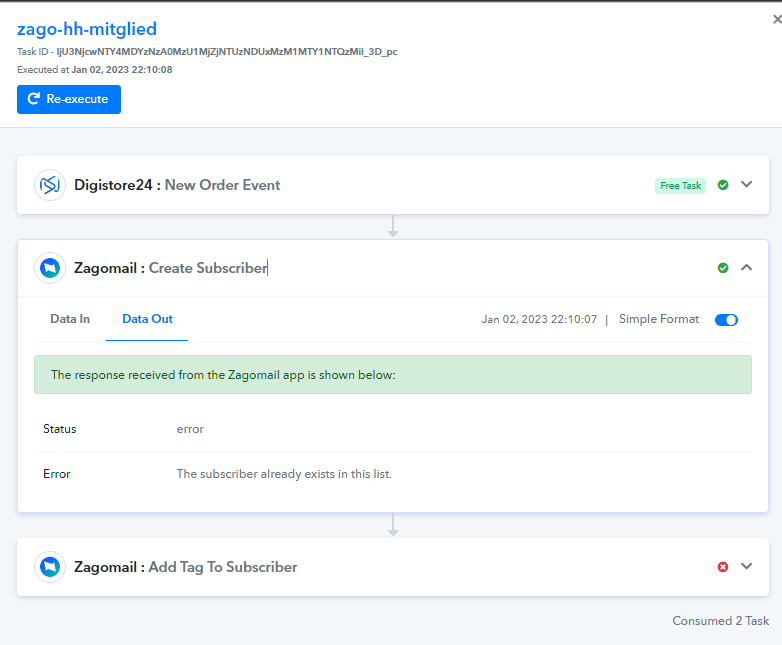The width and height of the screenshot is (782, 645).
Task: Open the zago-hh-mitglied workflow link
Action: tap(87, 29)
